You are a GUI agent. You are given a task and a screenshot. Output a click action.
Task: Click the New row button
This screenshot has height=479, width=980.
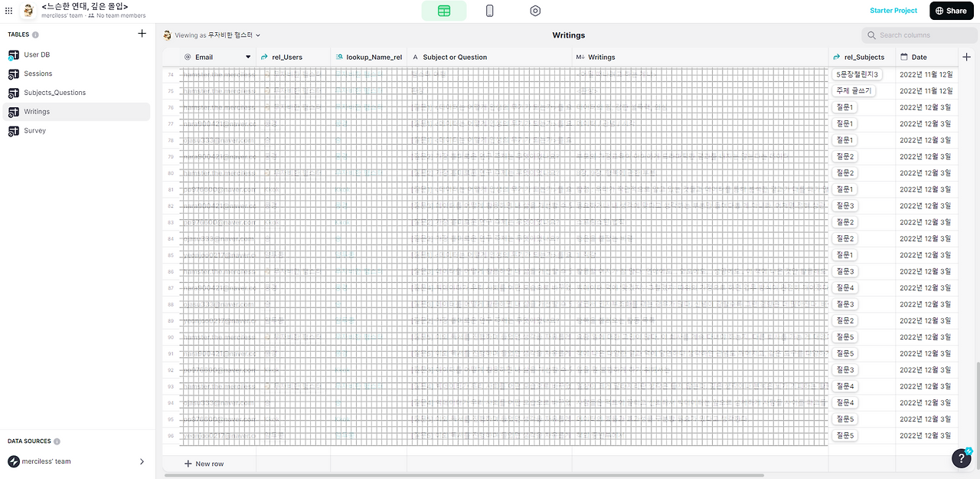204,464
